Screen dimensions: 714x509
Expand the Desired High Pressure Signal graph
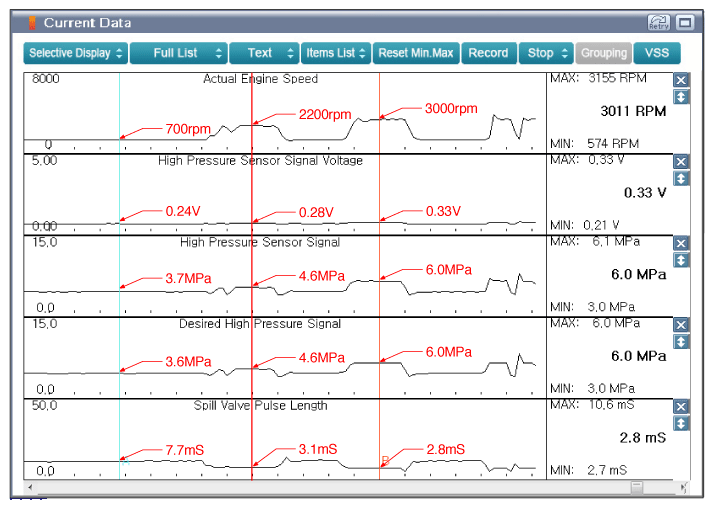click(x=681, y=342)
